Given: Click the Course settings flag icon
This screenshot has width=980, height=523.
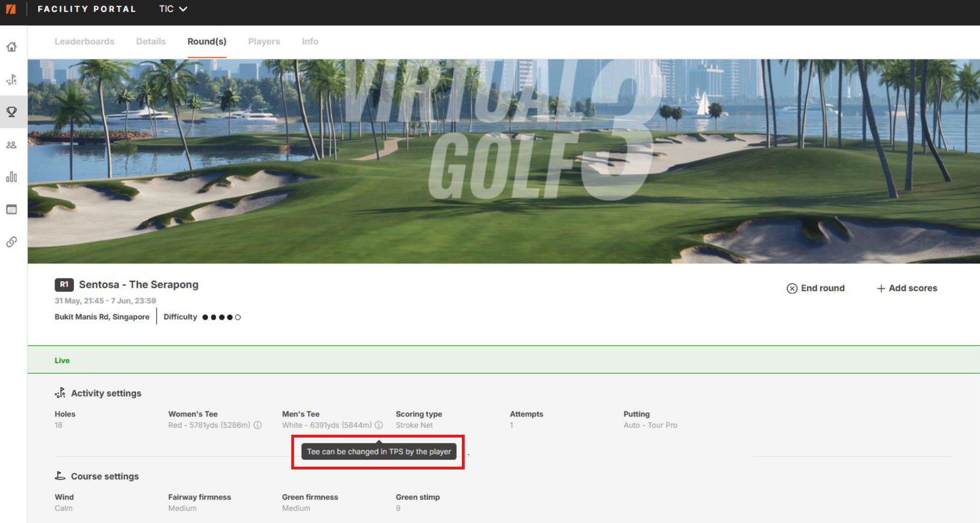Looking at the screenshot, I should coord(60,476).
